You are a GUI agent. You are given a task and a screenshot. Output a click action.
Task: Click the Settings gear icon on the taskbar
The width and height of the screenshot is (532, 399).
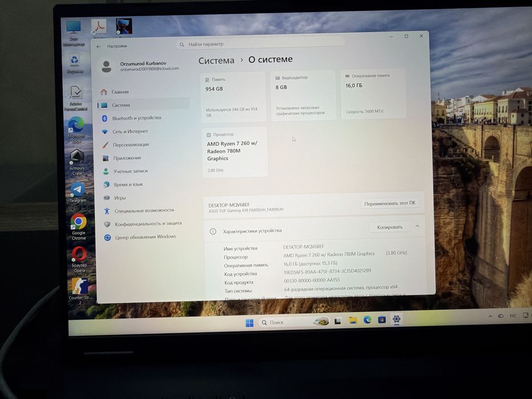(396, 319)
